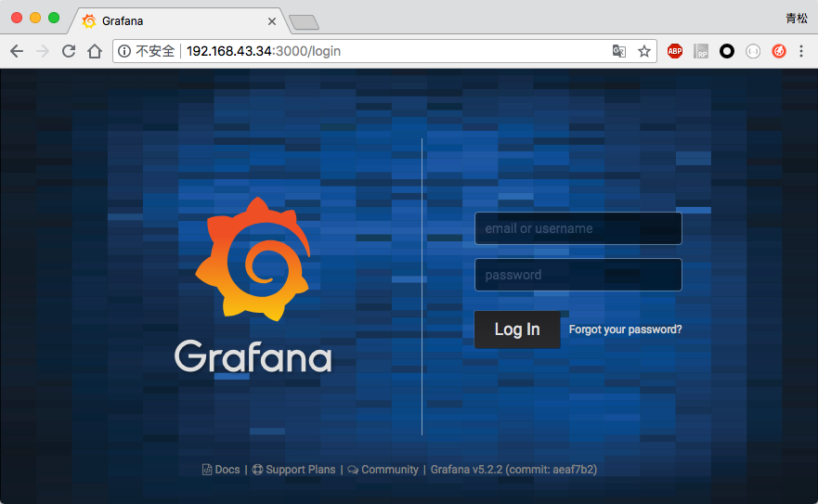Open the Forgot your password link
The height and width of the screenshot is (504, 818).
pos(625,330)
